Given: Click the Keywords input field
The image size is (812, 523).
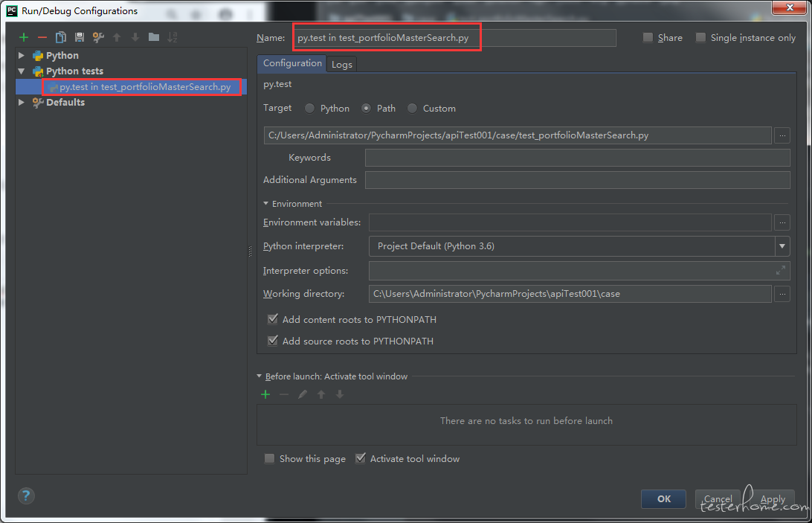Looking at the screenshot, I should coord(578,158).
